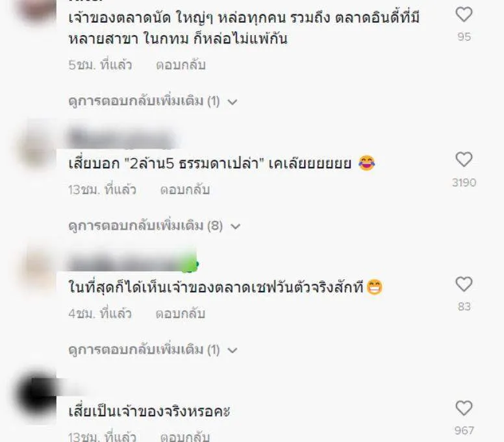Screen dimensions: 504x442
Task: Reply to the 2ล้าน5 ธรรมดาเปล่า comment
Action: coord(185,190)
